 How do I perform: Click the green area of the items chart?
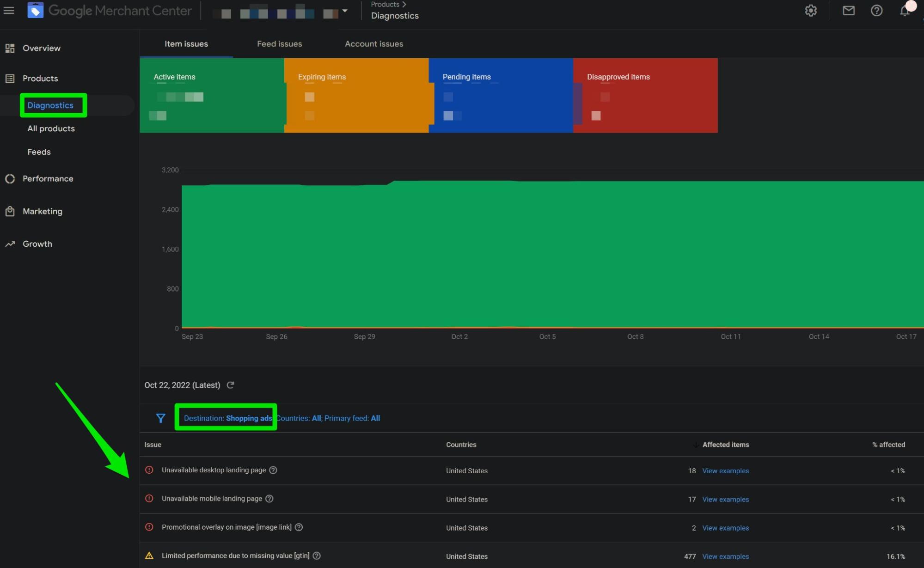pyautogui.click(x=552, y=254)
